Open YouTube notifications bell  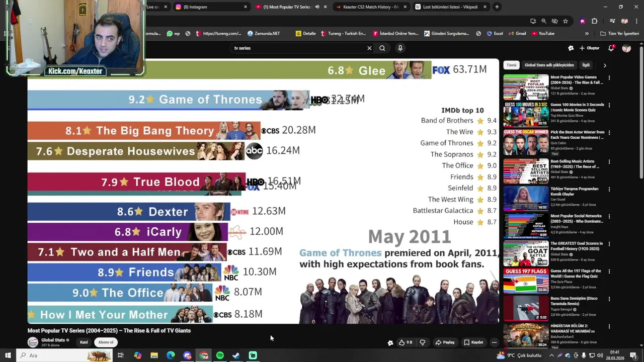point(611,48)
